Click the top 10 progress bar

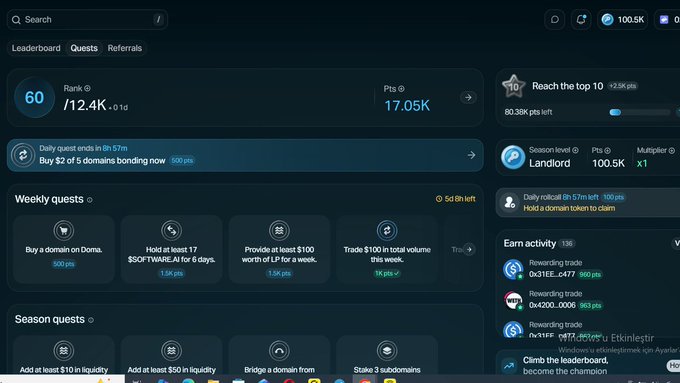coord(640,112)
